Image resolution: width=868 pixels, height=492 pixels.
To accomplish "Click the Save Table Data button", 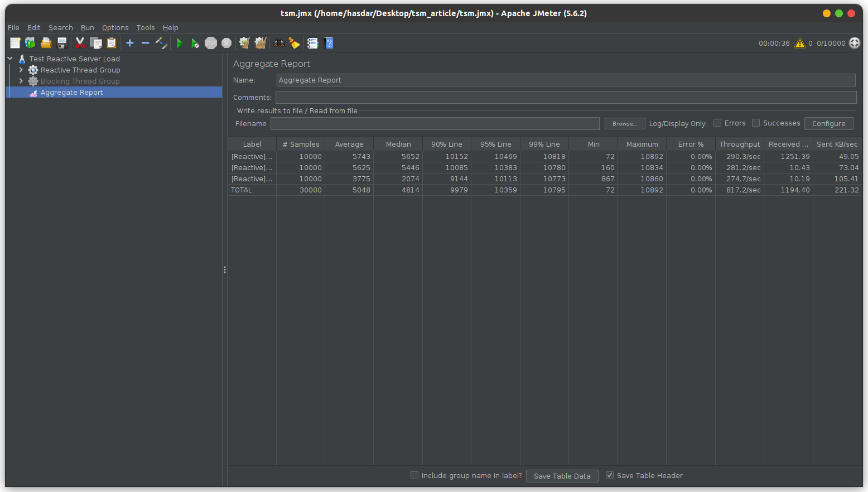I will [562, 476].
